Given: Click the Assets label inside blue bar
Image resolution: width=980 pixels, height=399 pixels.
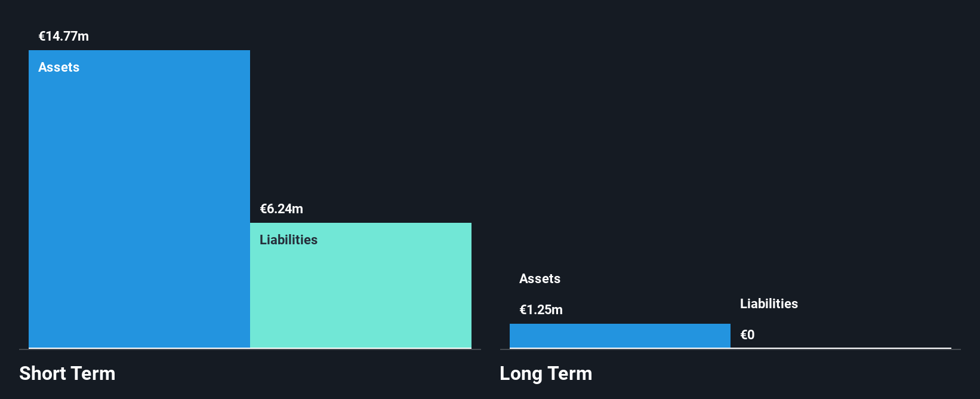Looking at the screenshot, I should [59, 67].
